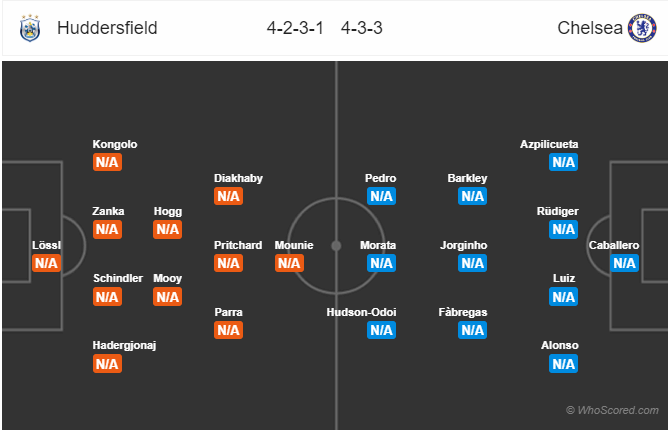Click the Huddersfield club crest icon
This screenshot has height=431, width=668.
click(29, 28)
